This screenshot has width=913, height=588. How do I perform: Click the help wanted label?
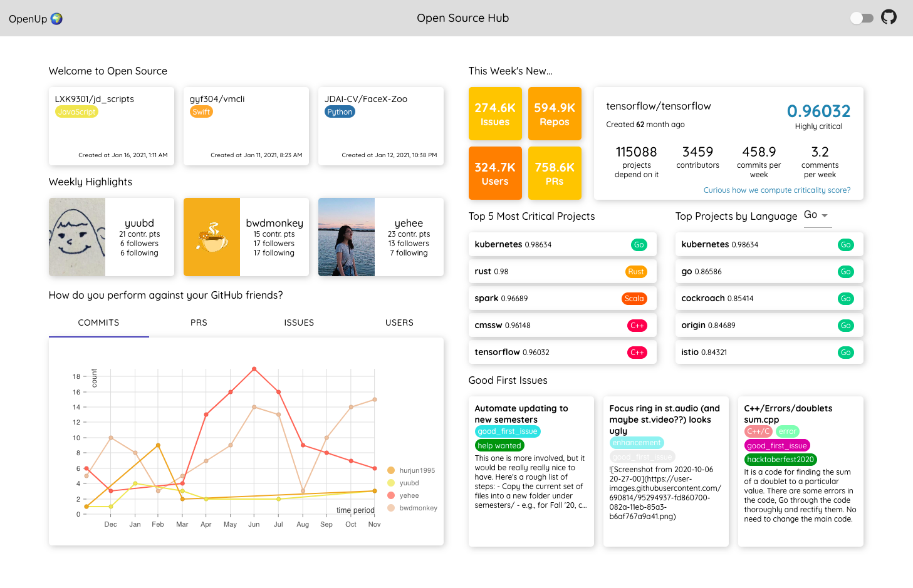(x=499, y=446)
